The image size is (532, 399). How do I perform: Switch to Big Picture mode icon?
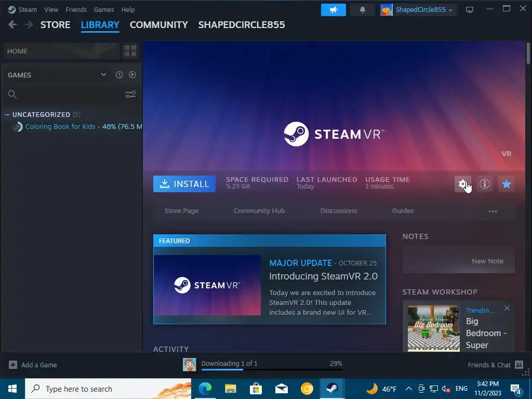(470, 10)
